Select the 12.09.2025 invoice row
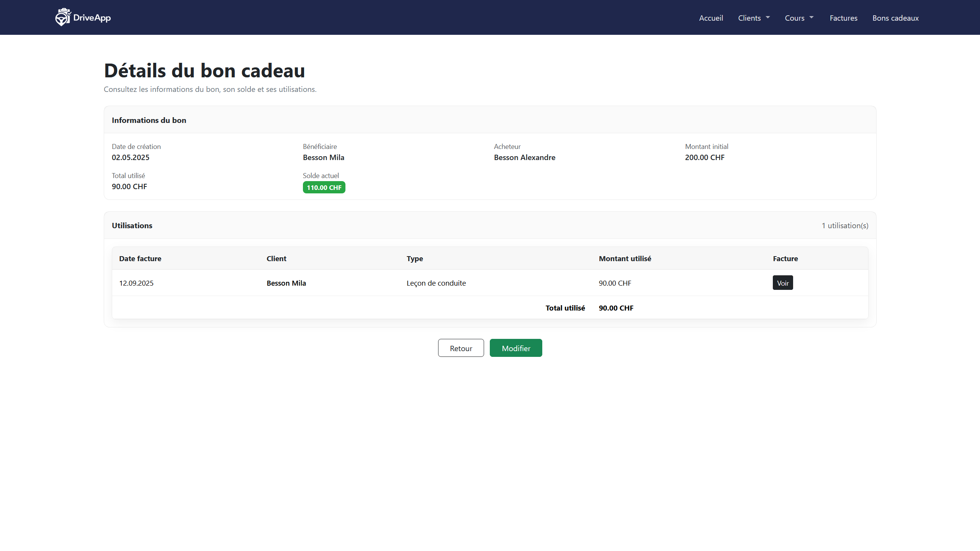Screen dimensions: 980x551 (x=136, y=283)
